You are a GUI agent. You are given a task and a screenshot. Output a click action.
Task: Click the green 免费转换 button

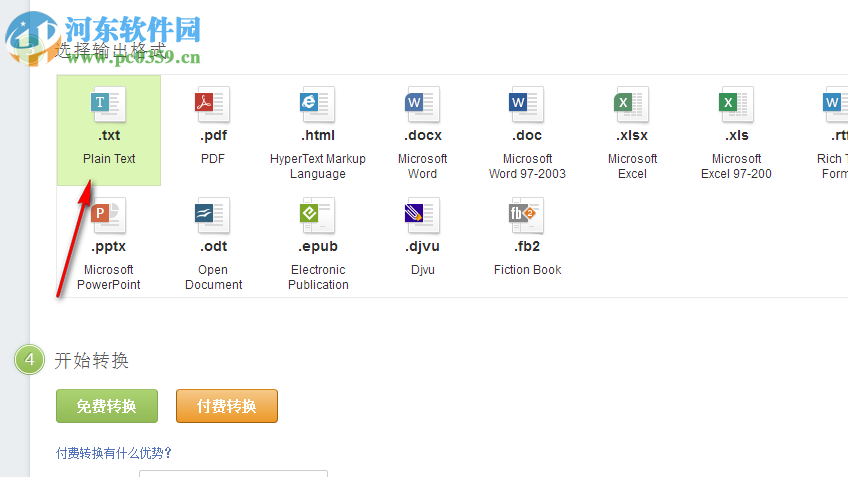pos(107,406)
